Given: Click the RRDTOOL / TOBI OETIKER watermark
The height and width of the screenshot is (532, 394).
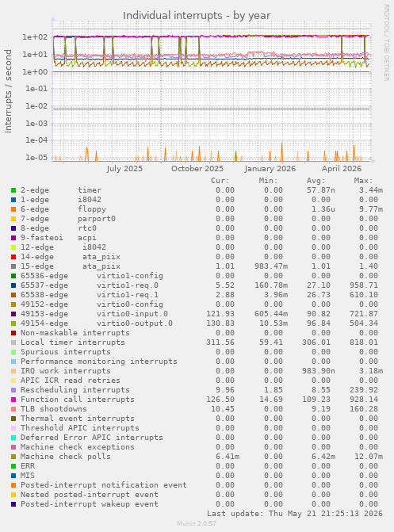Looking at the screenshot, I should click(x=386, y=42).
